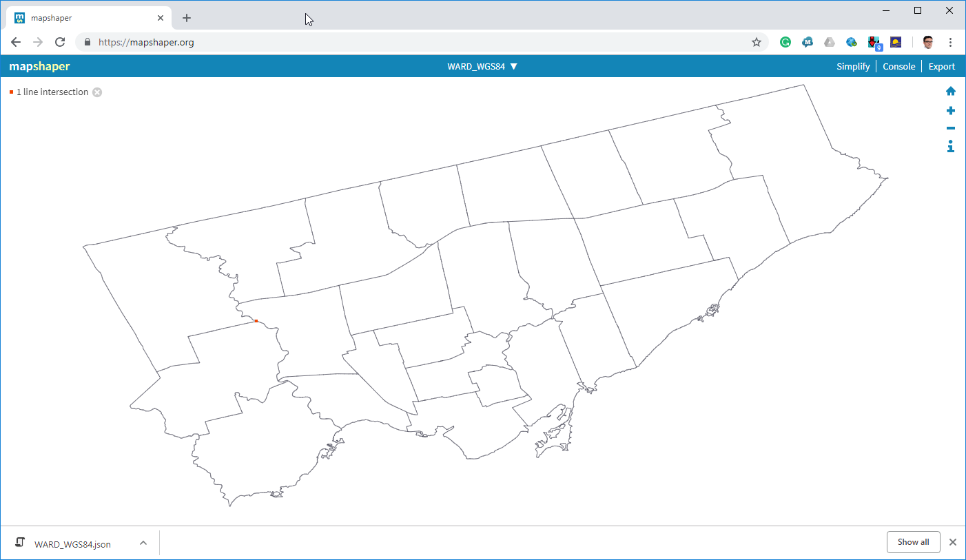Click the mapshaper logo

(x=39, y=67)
